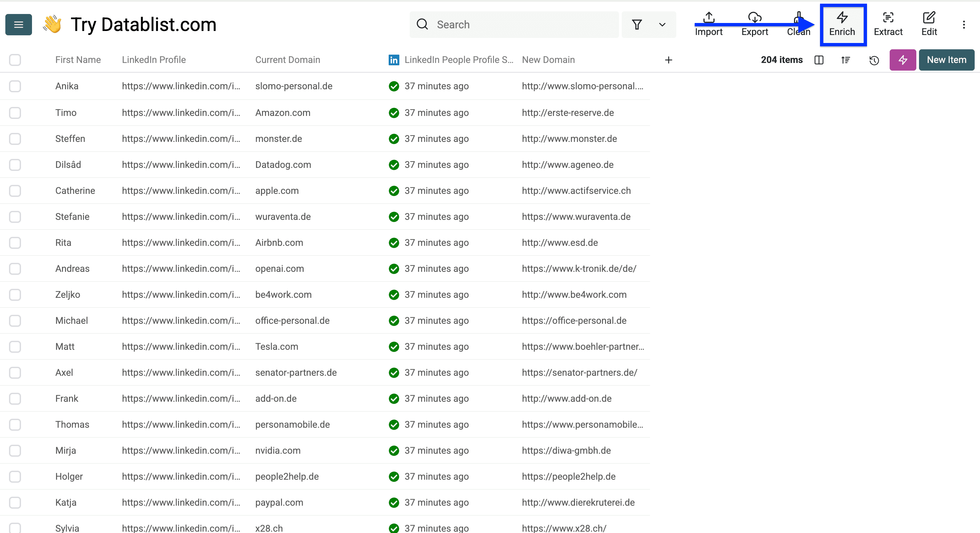
Task: Open the Edit tool
Action: (x=929, y=24)
